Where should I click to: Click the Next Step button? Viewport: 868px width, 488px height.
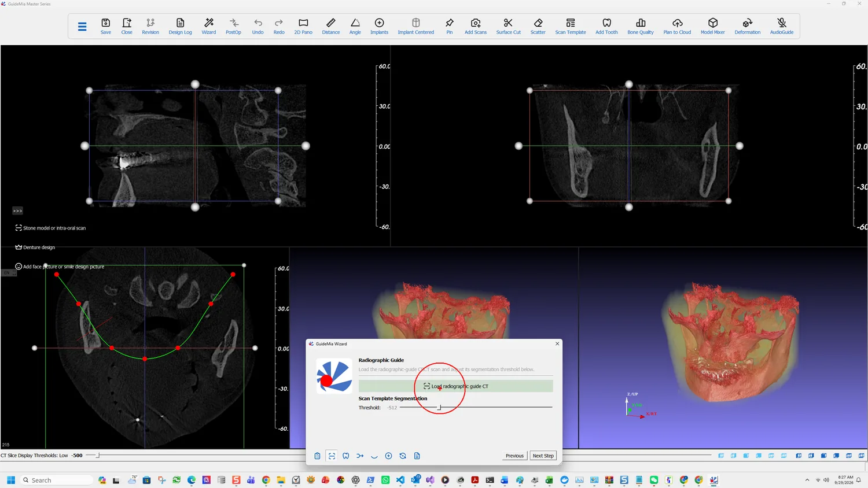coord(543,456)
